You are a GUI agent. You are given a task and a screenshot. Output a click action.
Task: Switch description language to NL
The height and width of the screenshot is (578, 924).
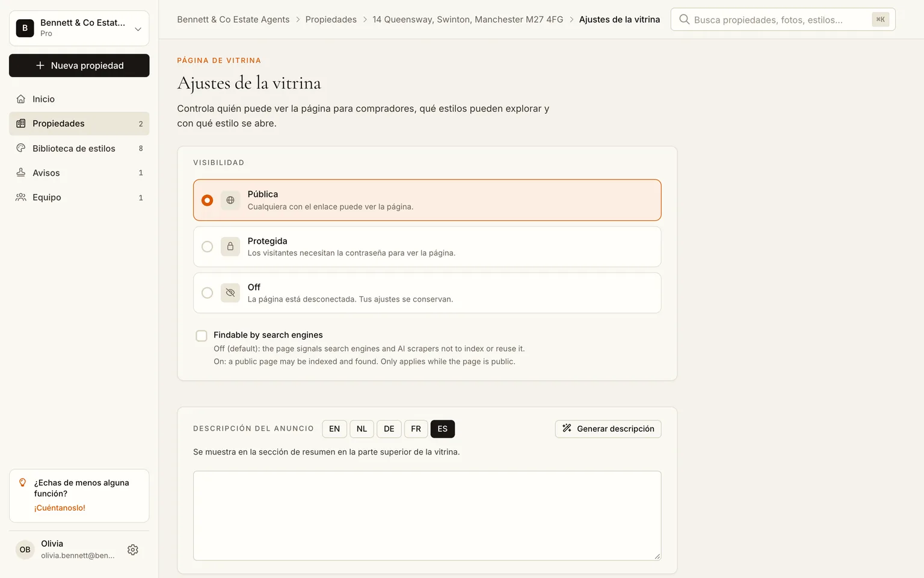tap(362, 429)
